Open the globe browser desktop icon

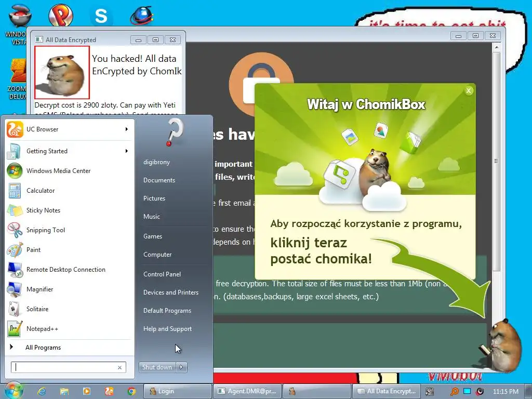(x=142, y=16)
